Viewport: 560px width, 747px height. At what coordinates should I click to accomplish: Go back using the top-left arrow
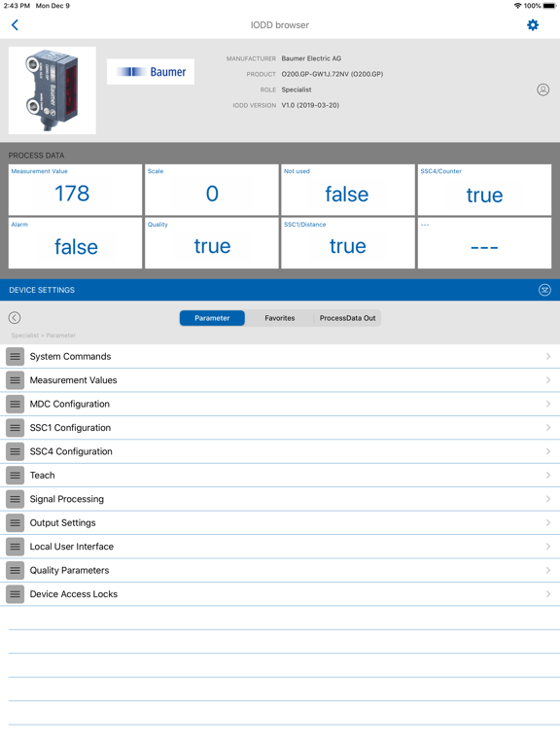click(15, 24)
